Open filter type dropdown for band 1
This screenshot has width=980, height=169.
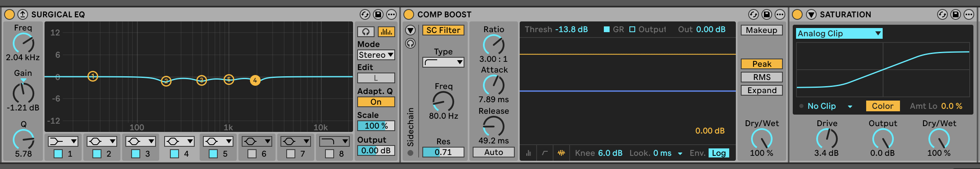[x=63, y=141]
